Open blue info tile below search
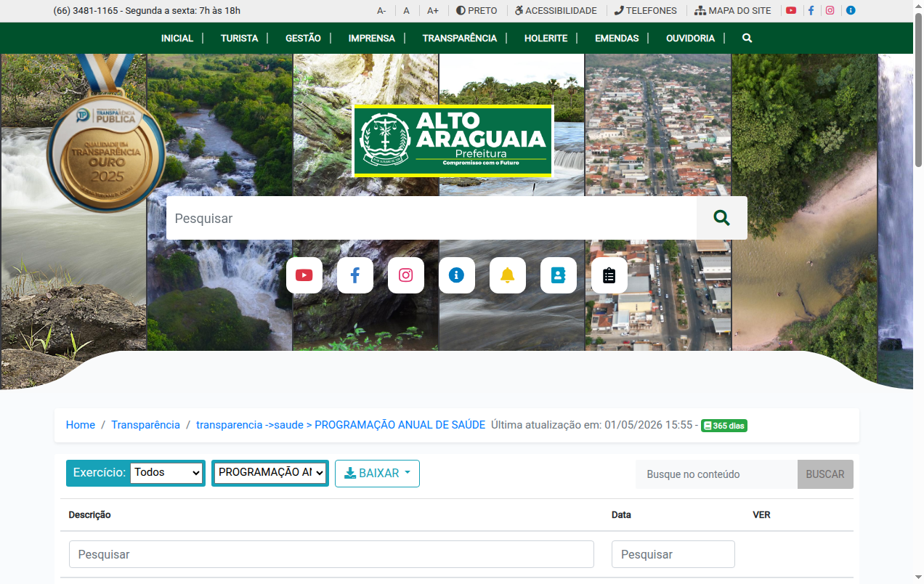Screen dimensions: 924x584 tap(457, 275)
